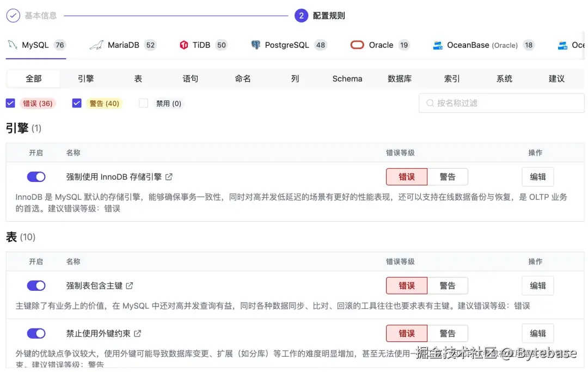Select the Oracle database icon
Viewport: 588px width, 372px height.
coord(357,45)
